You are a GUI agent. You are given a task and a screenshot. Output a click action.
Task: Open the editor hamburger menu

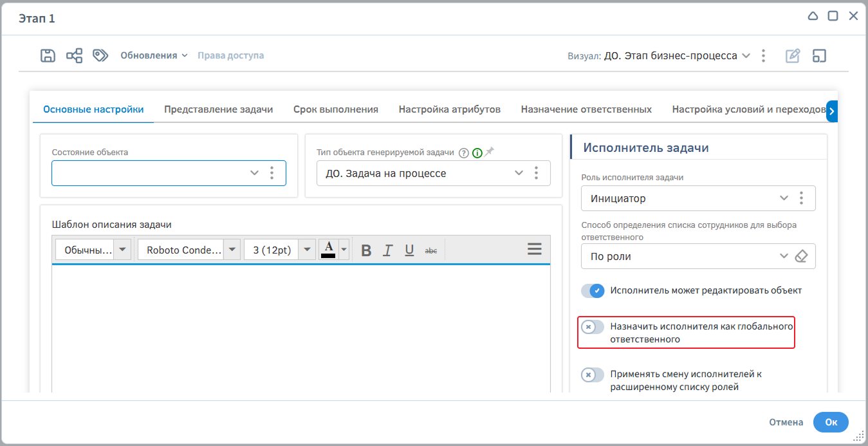[534, 249]
